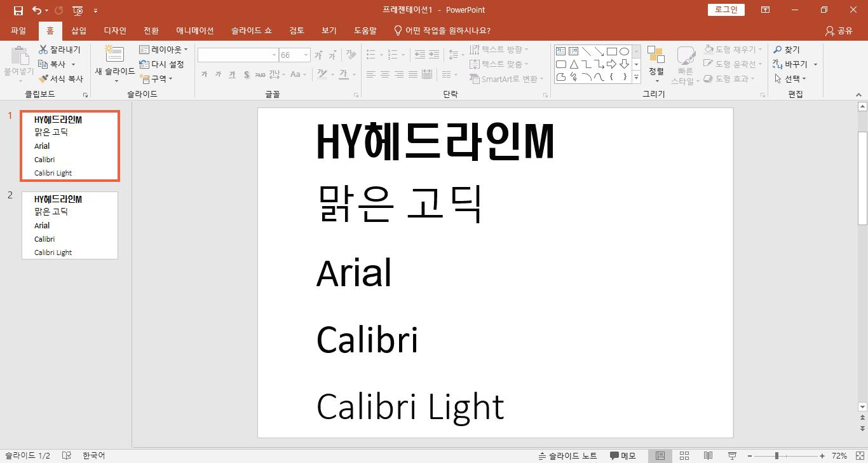Open the clipboard pane launcher
The image size is (868, 463).
(x=85, y=95)
